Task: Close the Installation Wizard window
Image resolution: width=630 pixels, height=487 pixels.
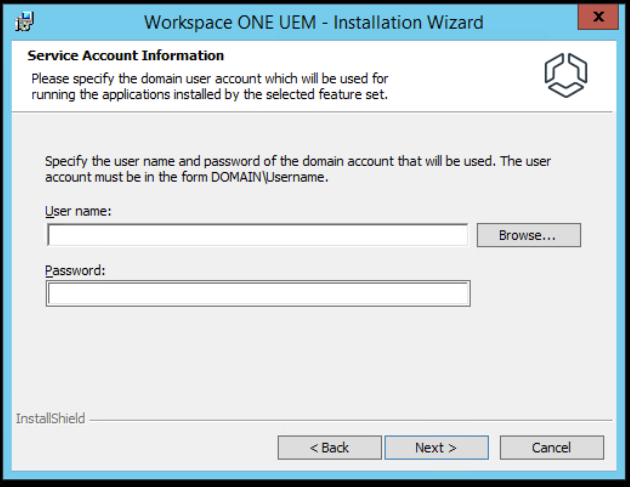Action: 598,17
